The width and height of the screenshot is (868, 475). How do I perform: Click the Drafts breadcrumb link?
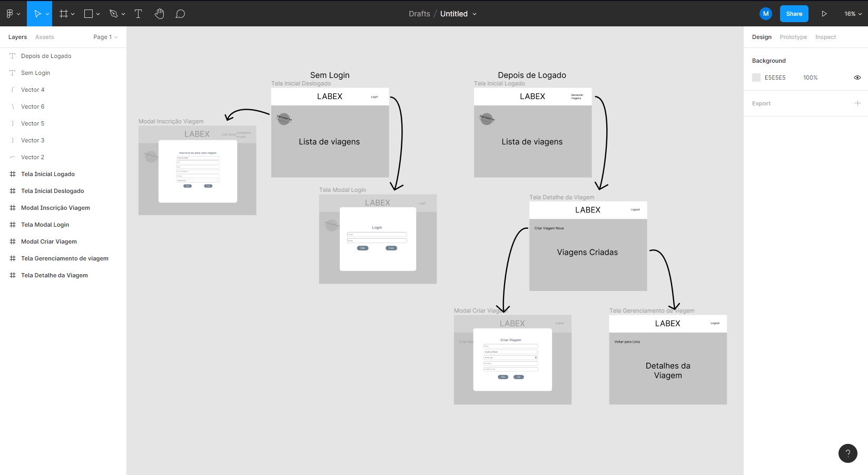point(419,14)
